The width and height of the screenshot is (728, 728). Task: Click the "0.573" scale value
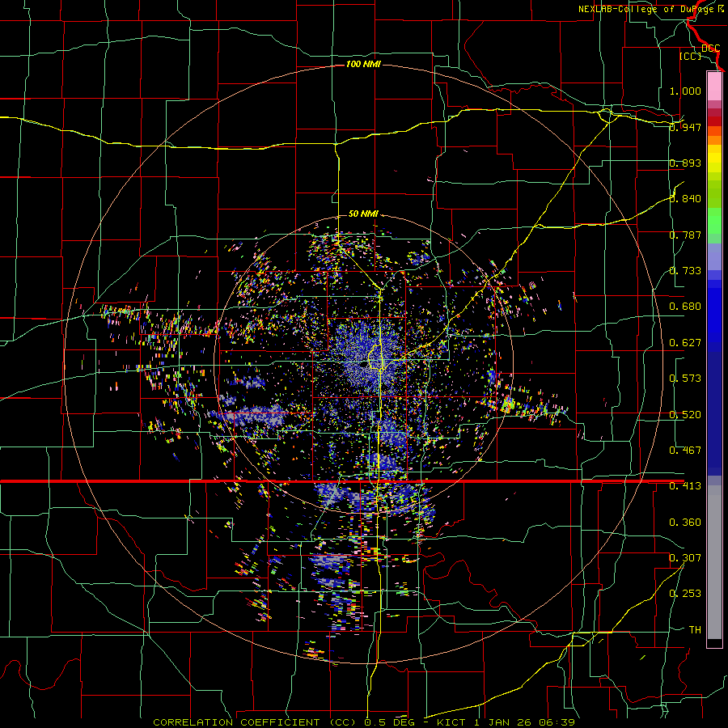[x=685, y=379]
